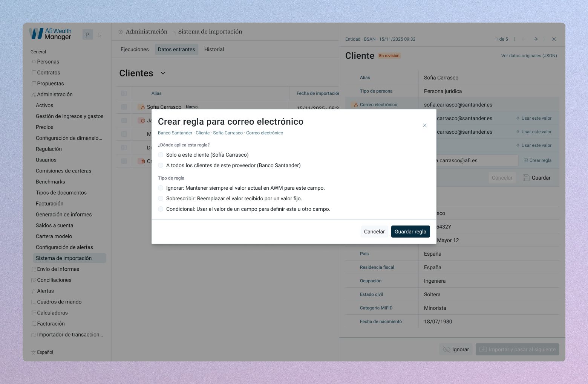This screenshot has width=588, height=384.
Task: Open the Ejecuciones tab
Action: 135,49
